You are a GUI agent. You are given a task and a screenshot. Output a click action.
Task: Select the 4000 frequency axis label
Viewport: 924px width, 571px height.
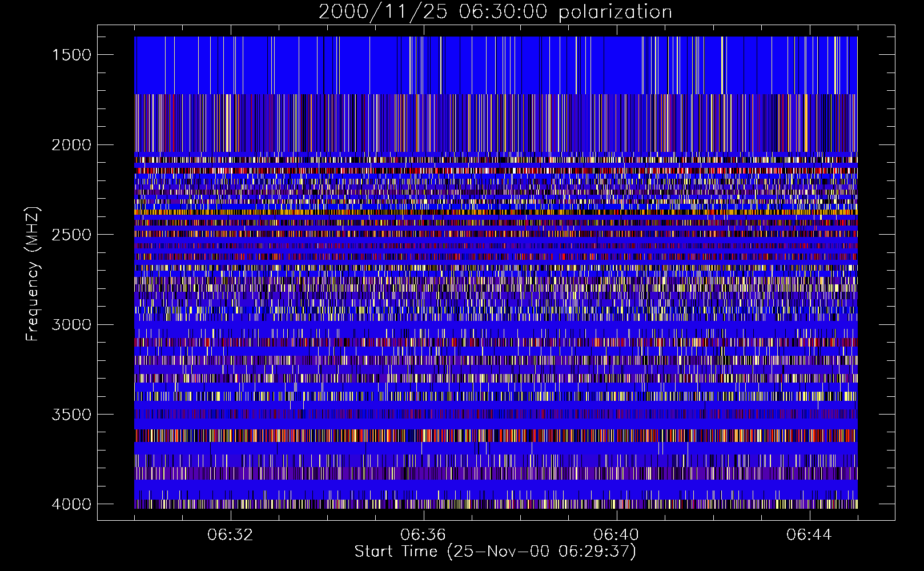[x=71, y=504]
